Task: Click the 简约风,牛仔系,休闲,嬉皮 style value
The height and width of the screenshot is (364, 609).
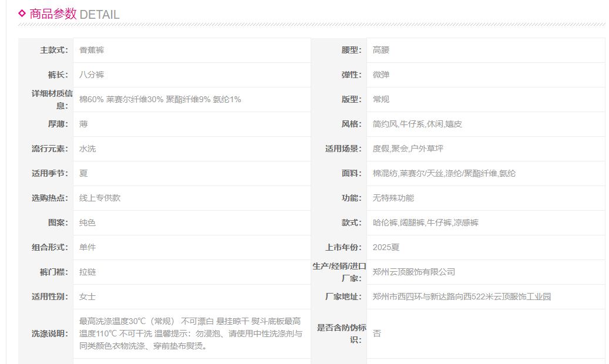Action: (x=417, y=124)
